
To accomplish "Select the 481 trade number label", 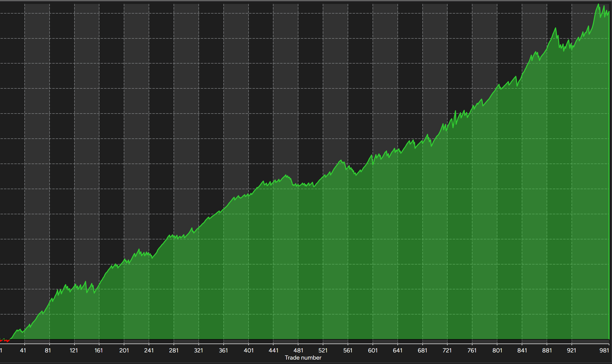I will click(x=298, y=350).
